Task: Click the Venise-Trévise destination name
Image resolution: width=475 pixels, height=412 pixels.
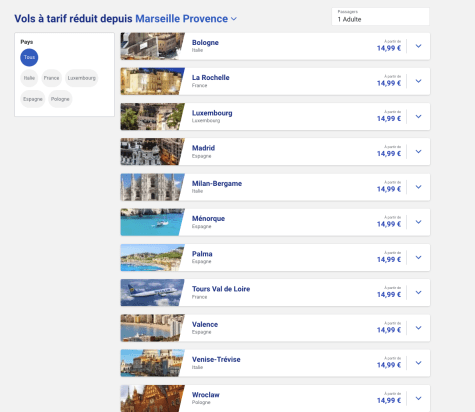Action: [x=216, y=359]
